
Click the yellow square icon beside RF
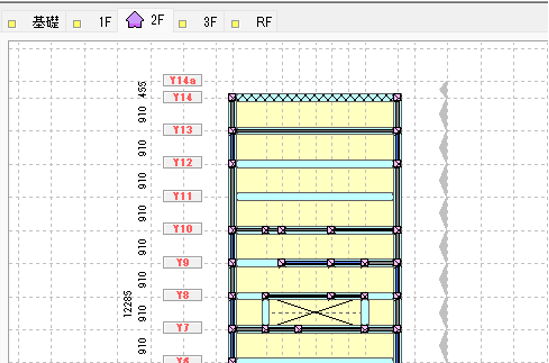235,24
